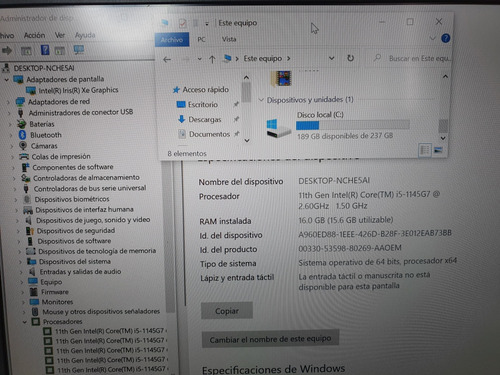Expand the Baterías node

10,125
